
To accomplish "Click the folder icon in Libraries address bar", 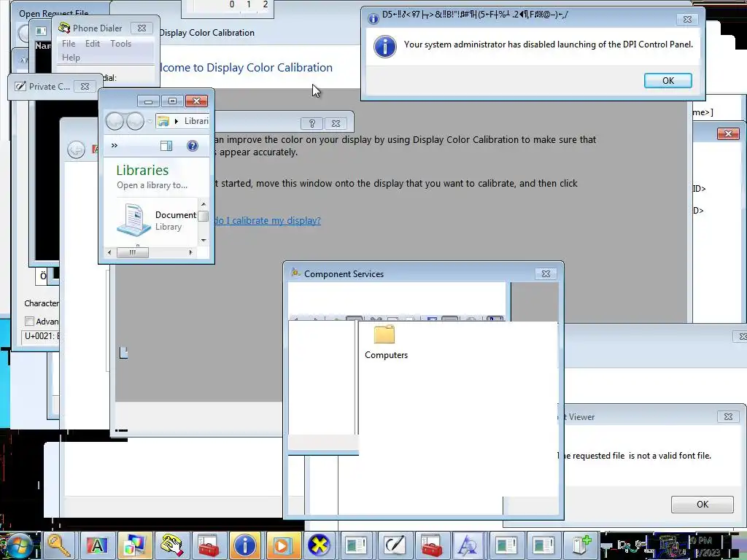I will point(163,121).
